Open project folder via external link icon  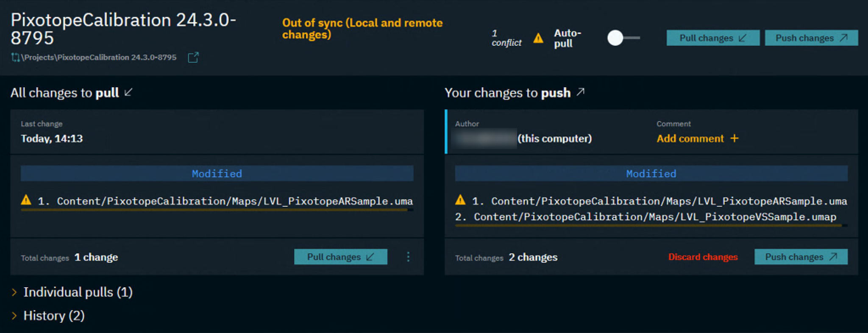[193, 57]
